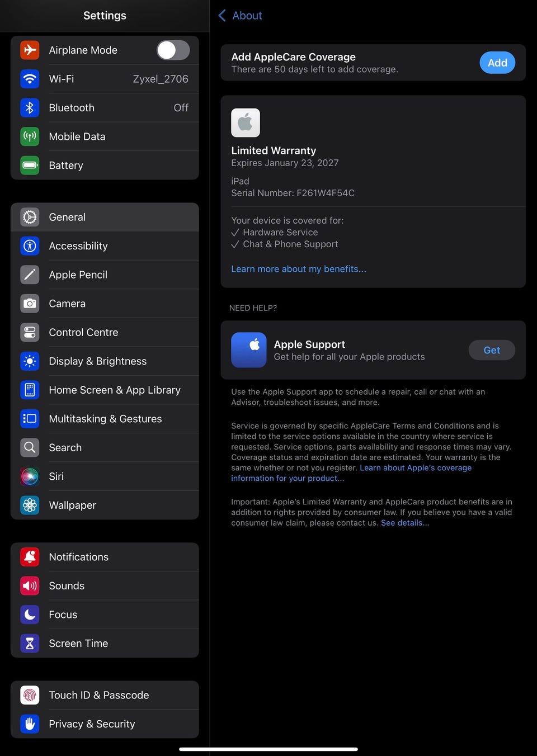The width and height of the screenshot is (537, 756).
Task: Open the See details link
Action: 405,523
